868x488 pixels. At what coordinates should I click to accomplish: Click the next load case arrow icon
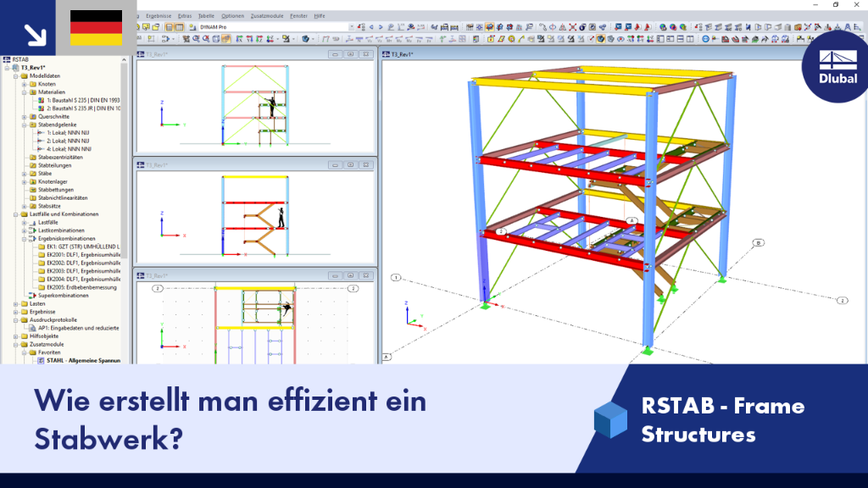[x=381, y=27]
